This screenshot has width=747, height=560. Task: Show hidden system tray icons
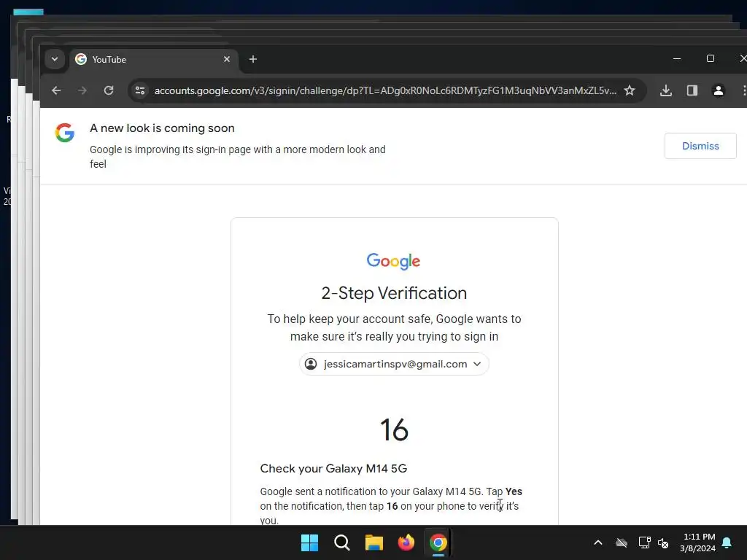pyautogui.click(x=598, y=542)
